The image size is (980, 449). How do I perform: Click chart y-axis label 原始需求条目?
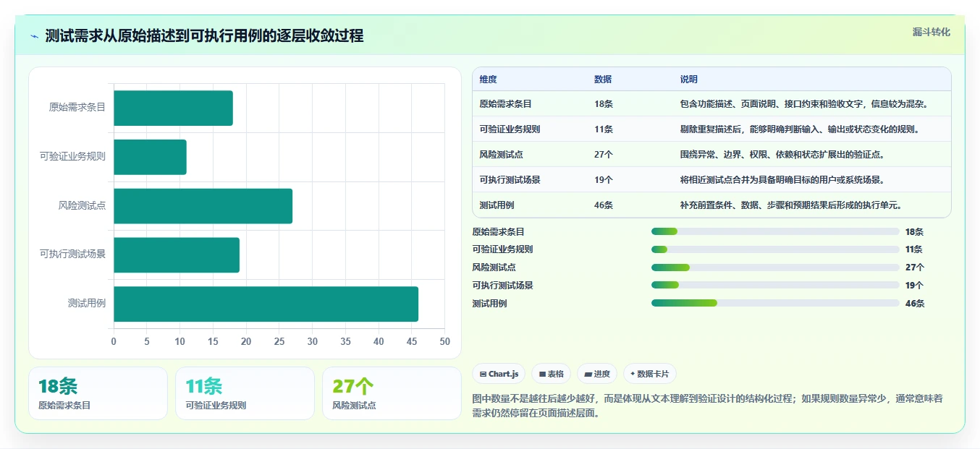coord(77,108)
